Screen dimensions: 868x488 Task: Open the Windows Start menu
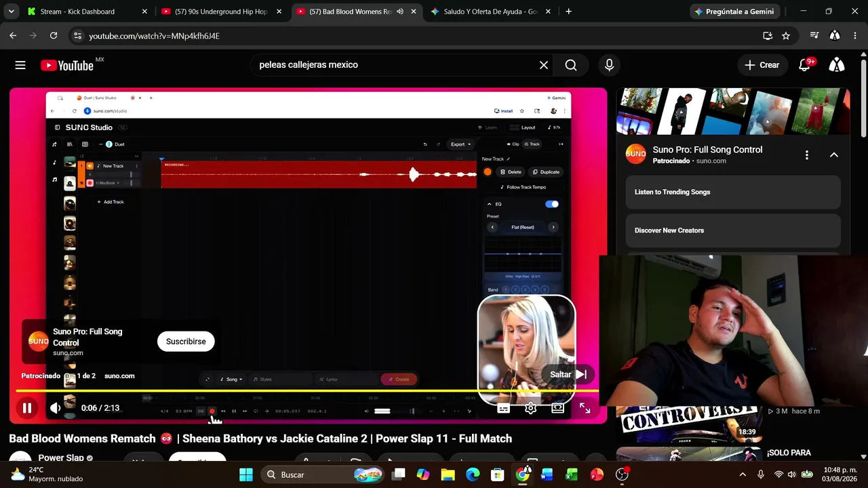click(245, 474)
